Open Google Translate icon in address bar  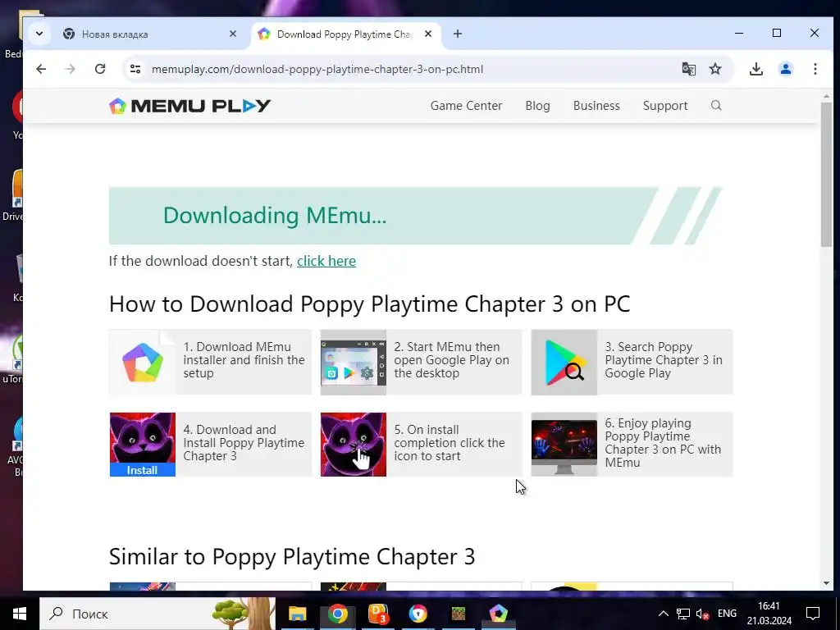(688, 69)
